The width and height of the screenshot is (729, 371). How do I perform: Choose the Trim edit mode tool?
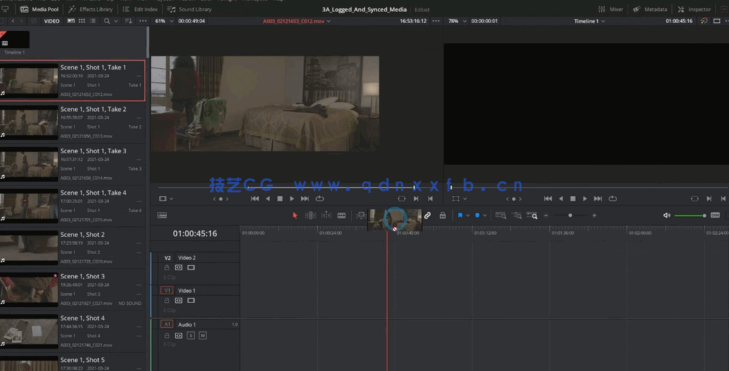click(310, 215)
